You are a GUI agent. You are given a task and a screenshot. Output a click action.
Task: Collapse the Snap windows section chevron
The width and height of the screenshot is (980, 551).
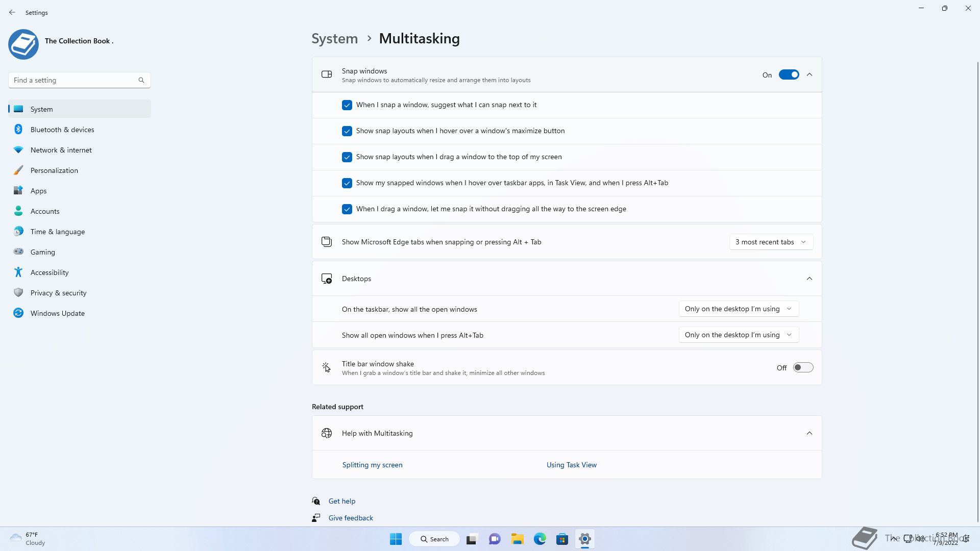[810, 75]
